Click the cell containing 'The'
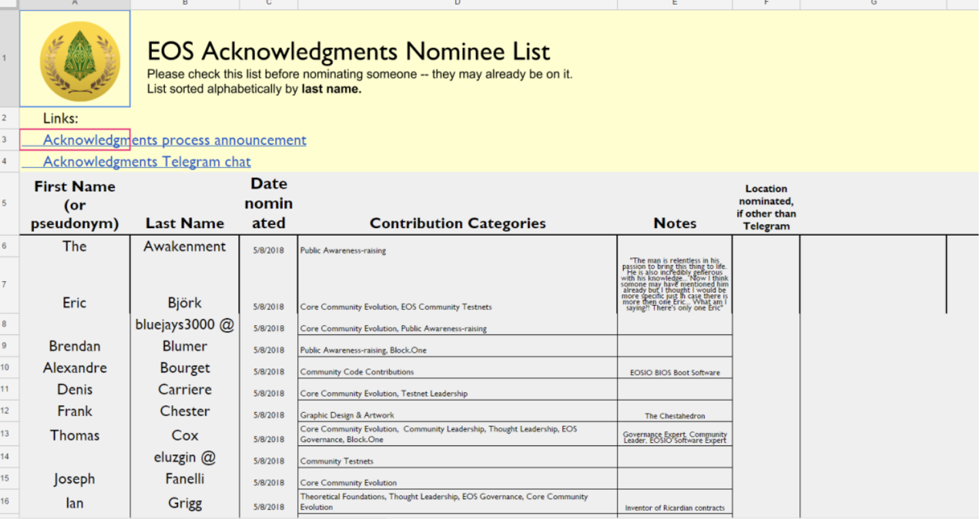The image size is (980, 519). click(75, 246)
